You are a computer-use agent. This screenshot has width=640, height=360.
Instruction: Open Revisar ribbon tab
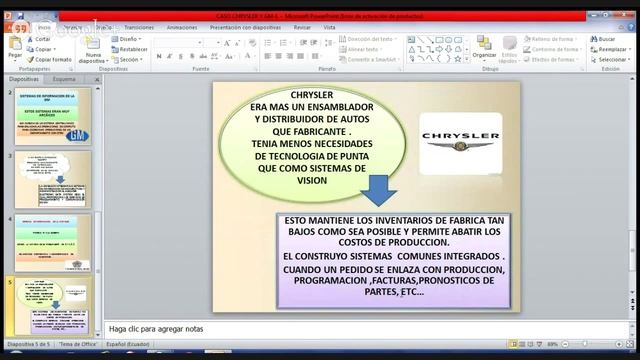tap(302, 27)
